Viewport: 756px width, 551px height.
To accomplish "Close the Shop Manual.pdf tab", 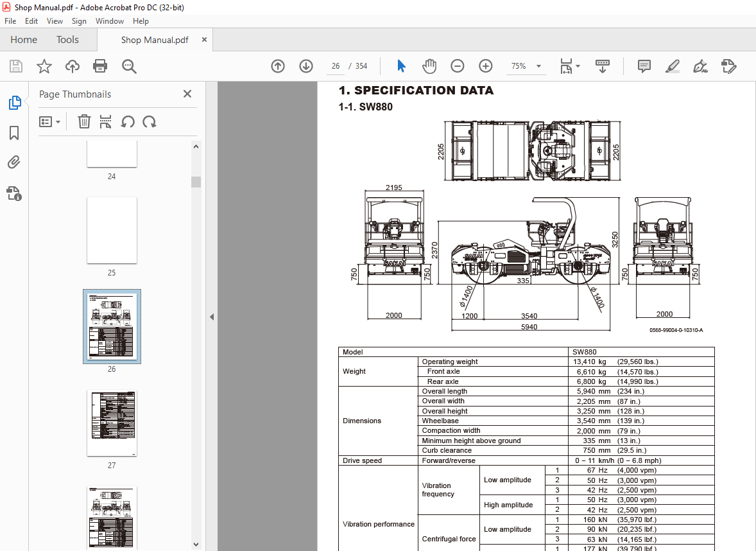I will 205,40.
